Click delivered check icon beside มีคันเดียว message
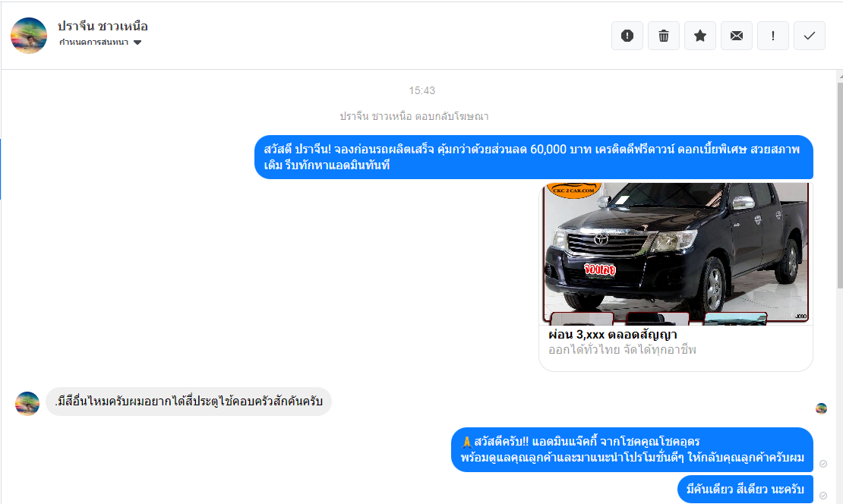This screenshot has height=504, width=843. (823, 496)
